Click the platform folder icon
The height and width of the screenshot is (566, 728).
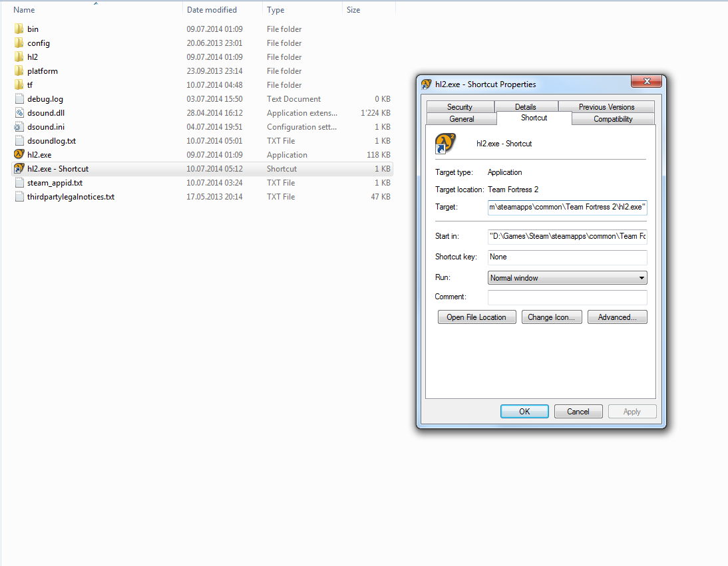click(19, 71)
